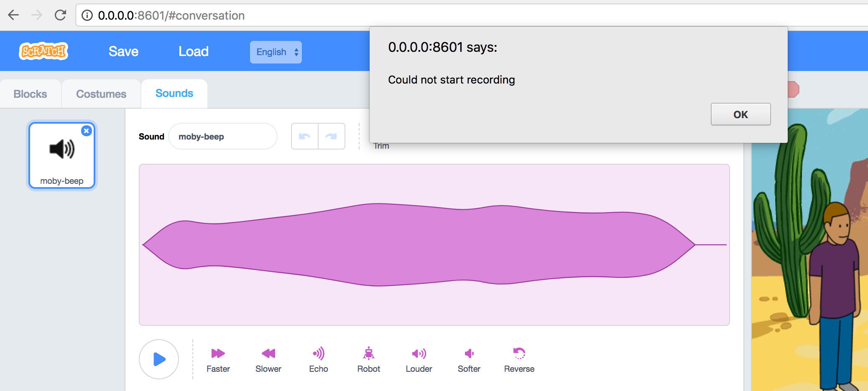Redo the last sound edit
Image resolution: width=868 pixels, height=391 pixels.
point(332,136)
